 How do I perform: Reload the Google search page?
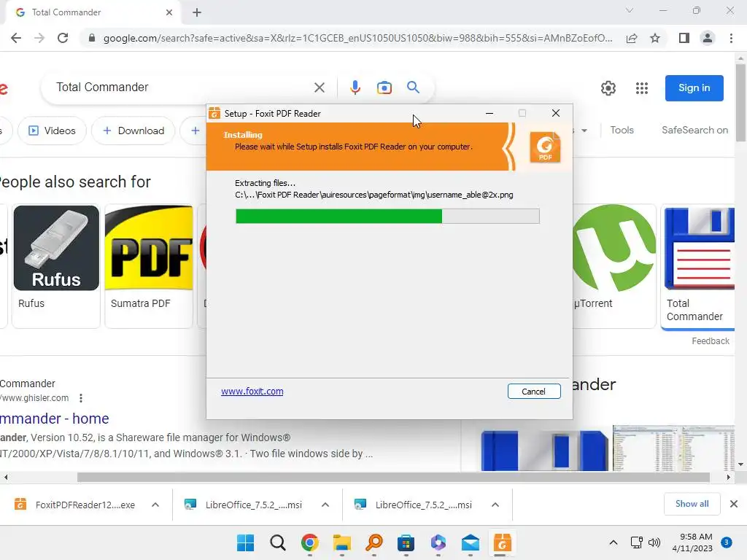[63, 38]
